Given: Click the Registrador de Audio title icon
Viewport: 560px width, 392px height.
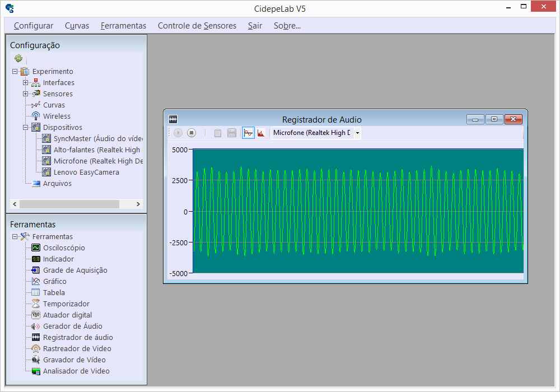Looking at the screenshot, I should click(x=173, y=119).
